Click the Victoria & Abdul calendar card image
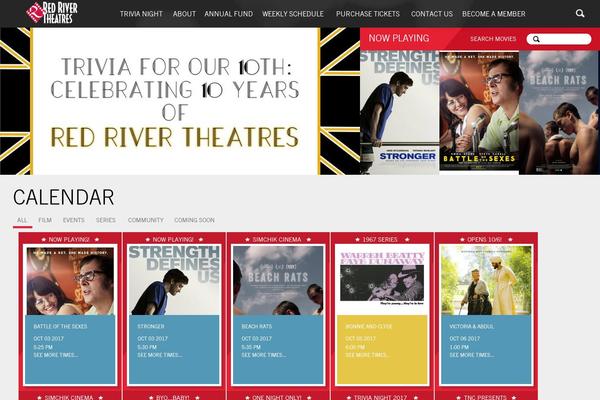This screenshot has width=600, height=400. (486, 281)
